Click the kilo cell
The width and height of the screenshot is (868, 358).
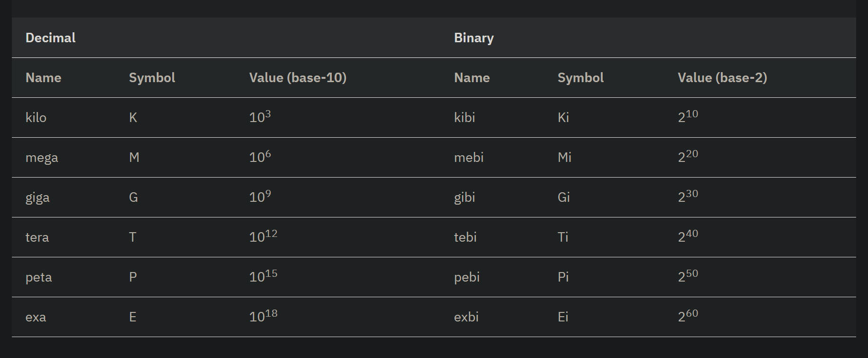36,118
